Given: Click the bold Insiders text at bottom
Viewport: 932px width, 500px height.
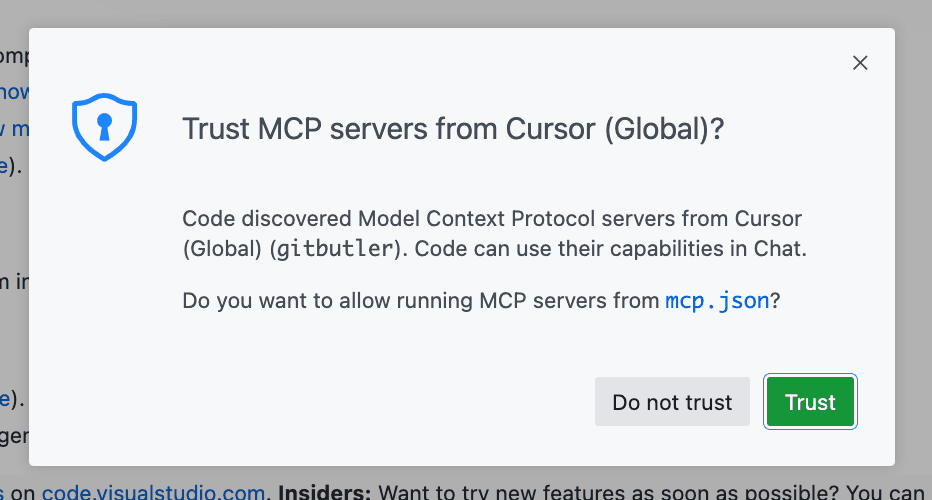Looking at the screenshot, I should 322,491.
